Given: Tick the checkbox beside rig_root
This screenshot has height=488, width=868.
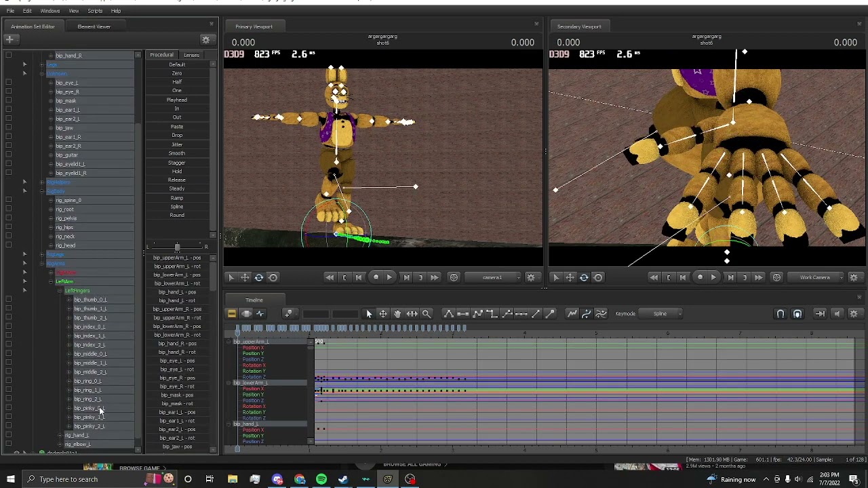Looking at the screenshot, I should [x=8, y=209].
